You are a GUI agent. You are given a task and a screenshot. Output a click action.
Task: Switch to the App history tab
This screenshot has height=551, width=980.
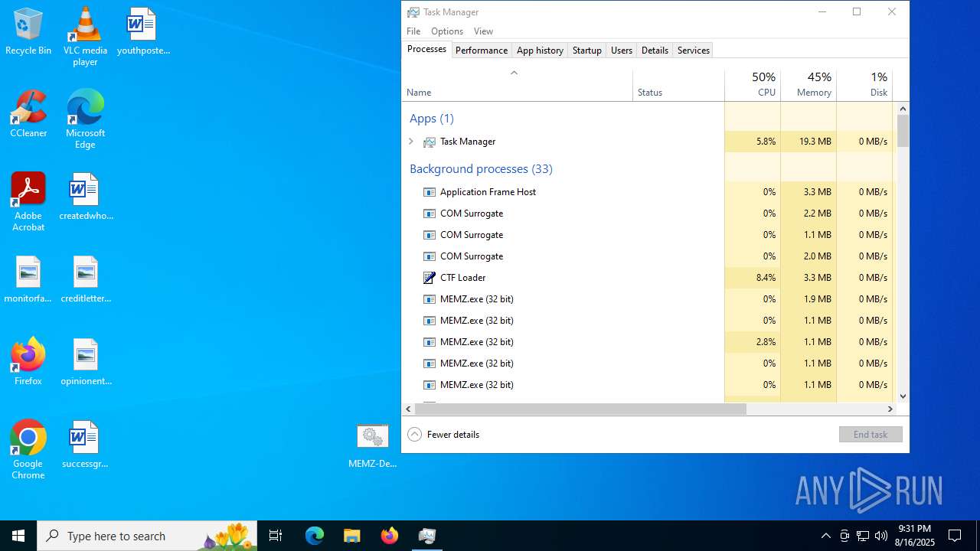[540, 51]
